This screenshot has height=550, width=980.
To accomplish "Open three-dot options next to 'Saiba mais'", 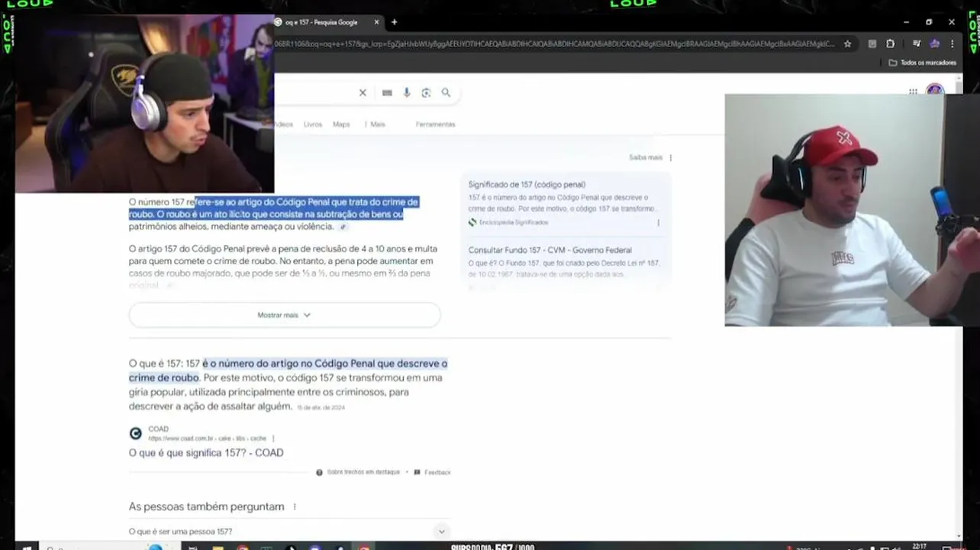I will click(x=671, y=157).
